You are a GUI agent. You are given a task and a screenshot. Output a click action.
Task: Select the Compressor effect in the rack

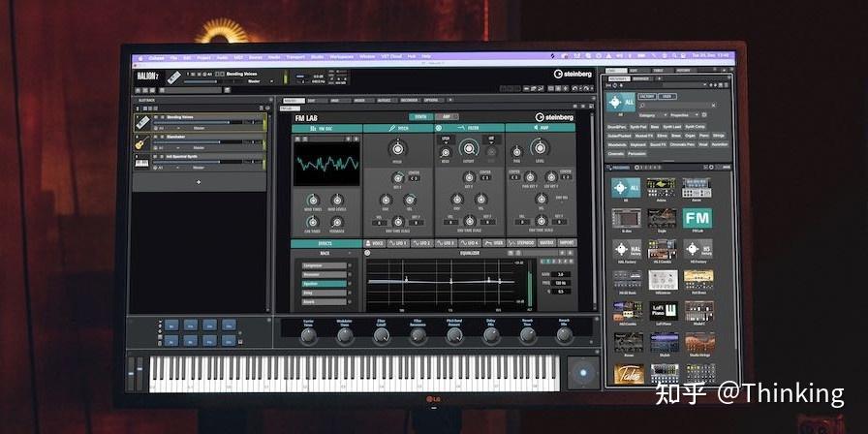325,265
